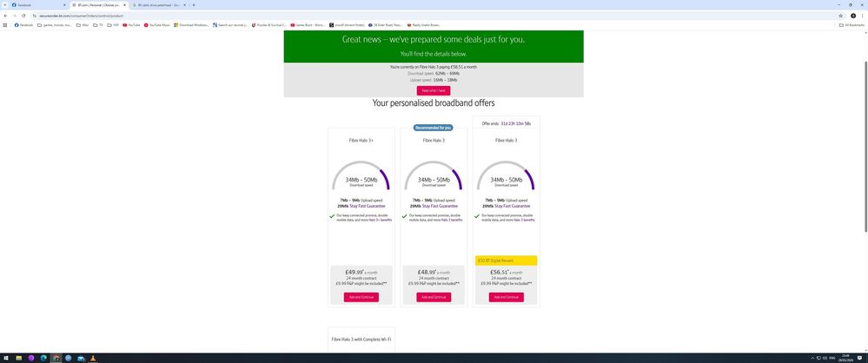The width and height of the screenshot is (868, 363).
Task: Open the James Blunt bookmark
Action: [308, 25]
